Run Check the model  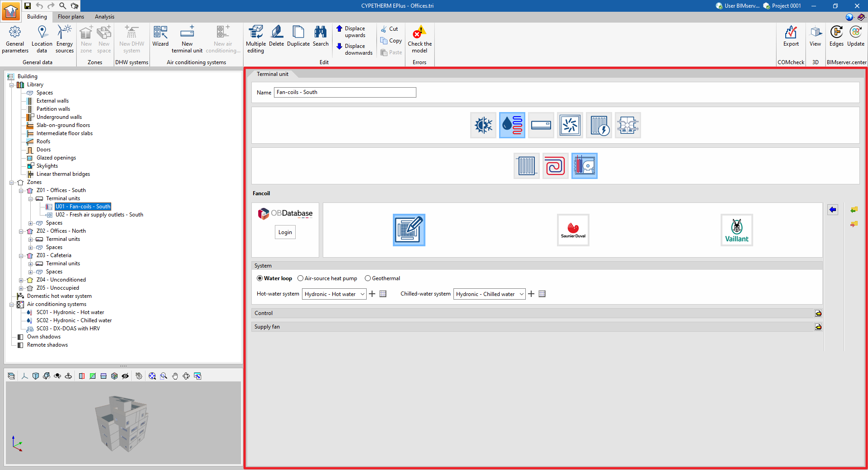coord(420,39)
